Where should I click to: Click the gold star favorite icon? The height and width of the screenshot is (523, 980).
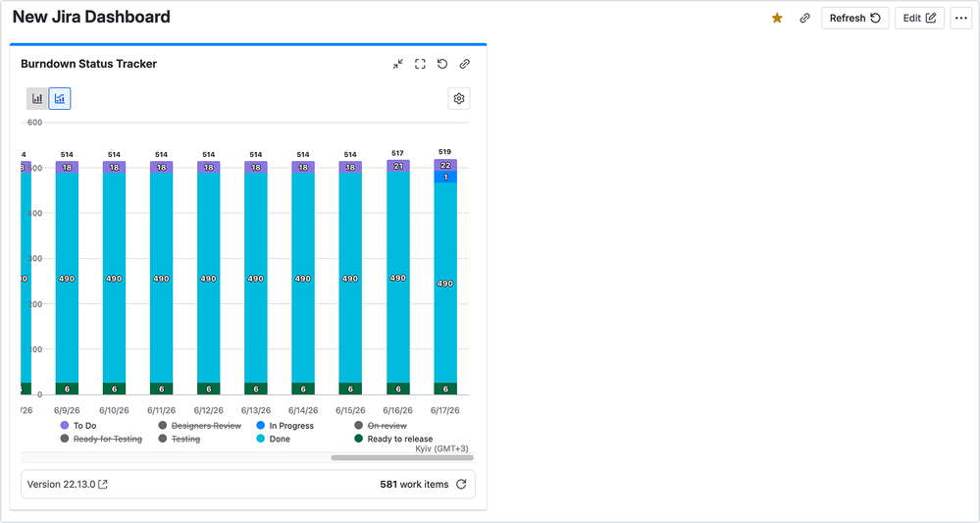(x=777, y=18)
